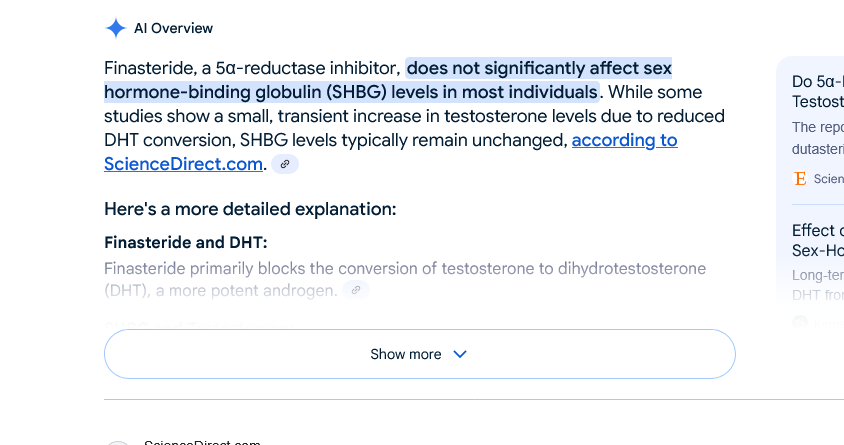Open the 'Do 5α-' source card title

pyautogui.click(x=818, y=91)
